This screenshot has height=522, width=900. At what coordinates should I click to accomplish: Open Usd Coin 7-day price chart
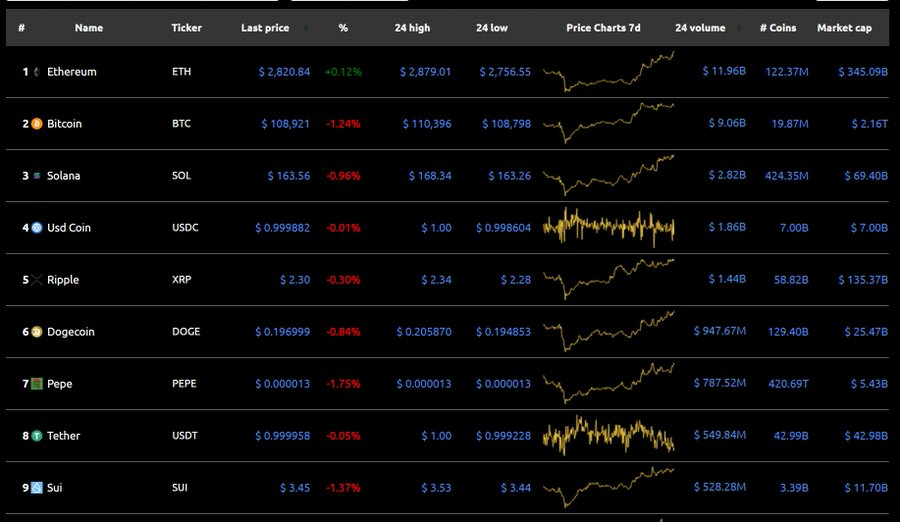[608, 227]
